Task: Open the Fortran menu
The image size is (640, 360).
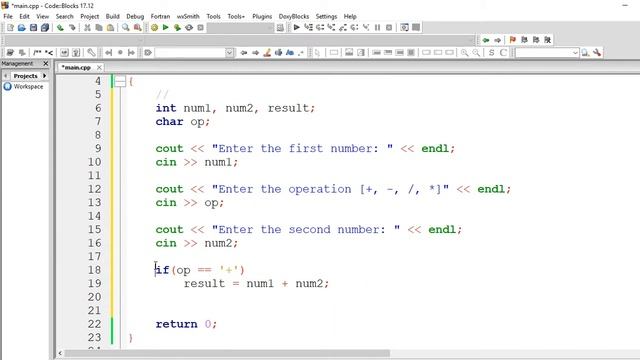Action: pyautogui.click(x=160, y=16)
